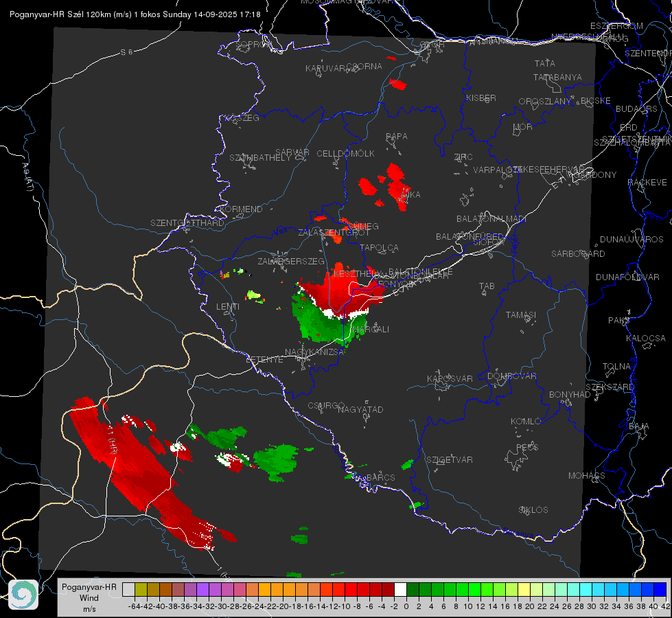Click the legend value '42'
Image resolution: width=672 pixels, height=618 pixels.
click(x=665, y=606)
